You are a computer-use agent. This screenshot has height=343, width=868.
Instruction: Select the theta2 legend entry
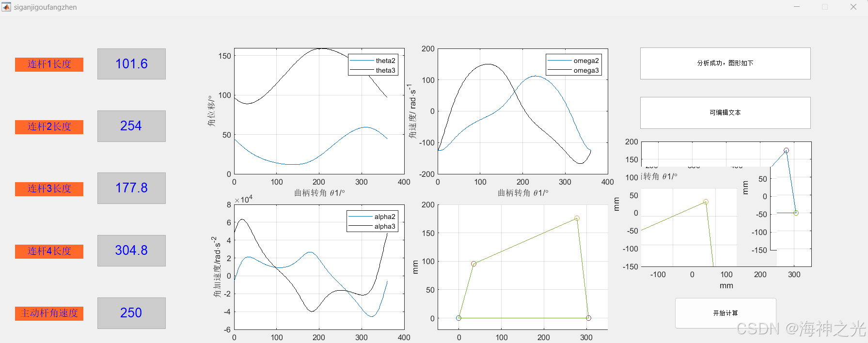(x=373, y=61)
